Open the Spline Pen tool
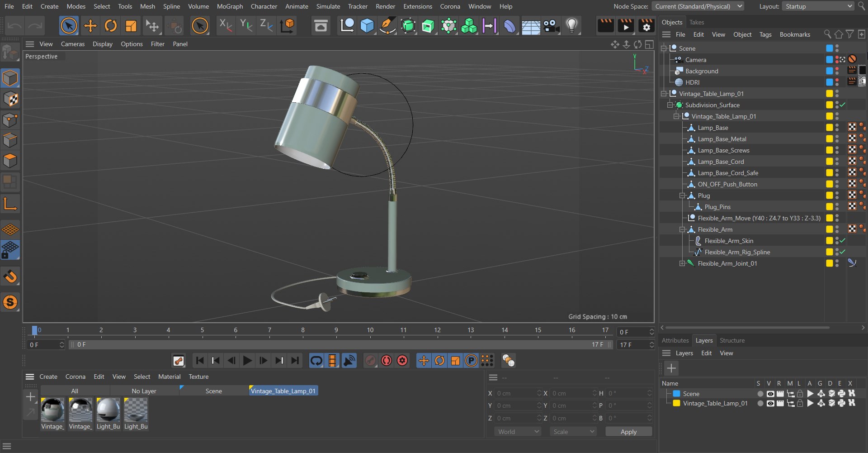This screenshot has width=868, height=453. [x=387, y=26]
